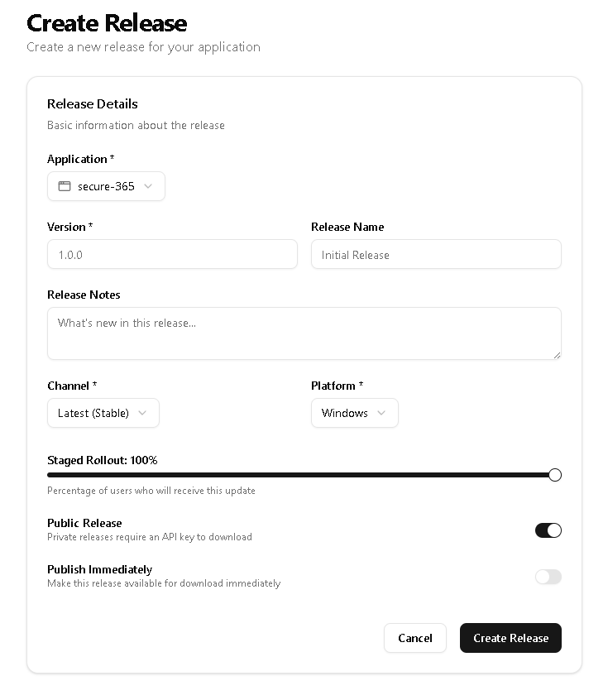Click the app window icon beside secure-365
608x700 pixels.
(64, 186)
